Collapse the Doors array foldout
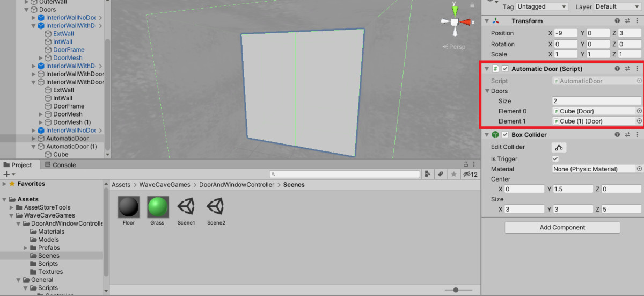 tap(487, 91)
